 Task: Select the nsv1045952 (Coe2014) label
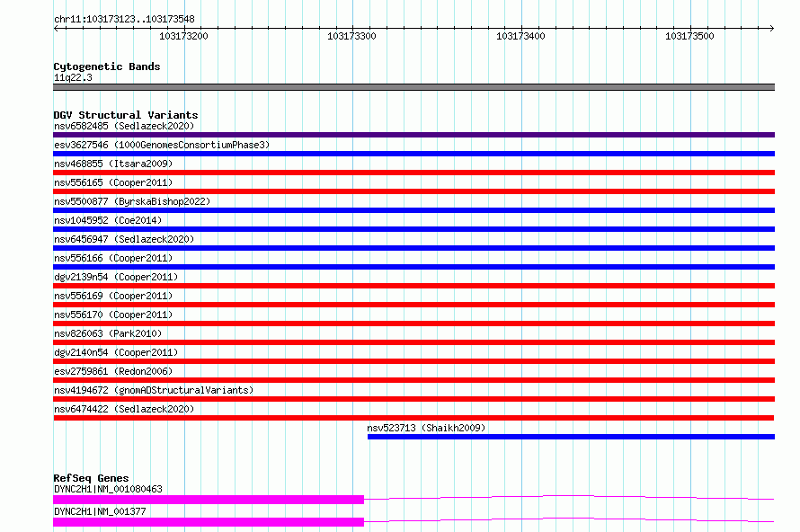[x=108, y=220]
